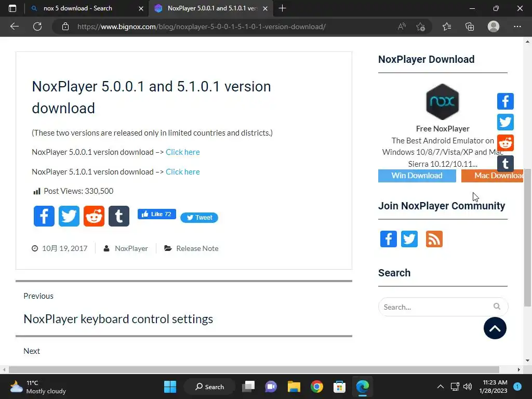The height and width of the screenshot is (399, 532).
Task: Open previous post NoxPlayer keyboard control settings
Action: (118, 319)
